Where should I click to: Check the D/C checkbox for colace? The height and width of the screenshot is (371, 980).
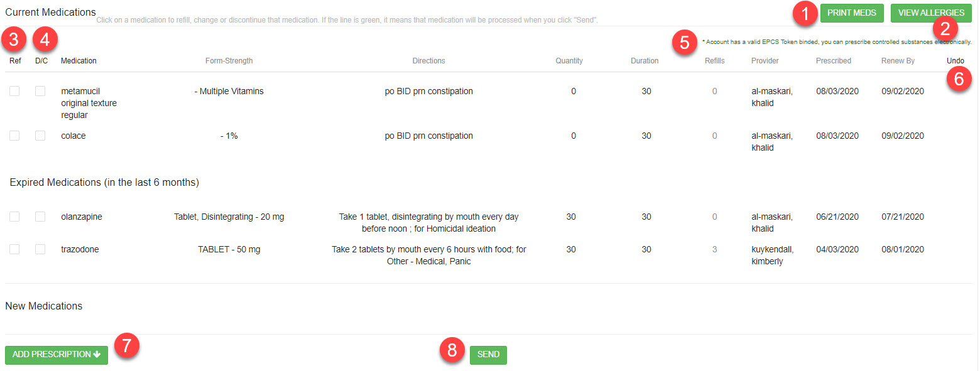[x=40, y=136]
